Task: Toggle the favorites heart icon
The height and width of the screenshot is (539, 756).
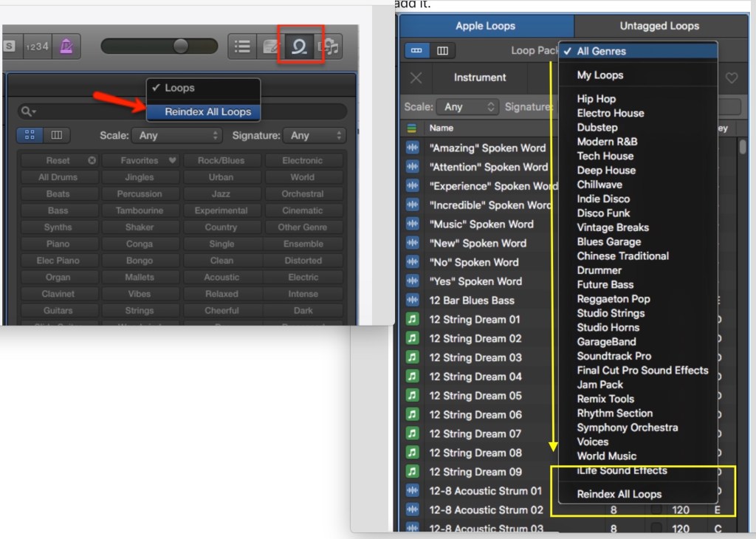Action: [x=732, y=78]
